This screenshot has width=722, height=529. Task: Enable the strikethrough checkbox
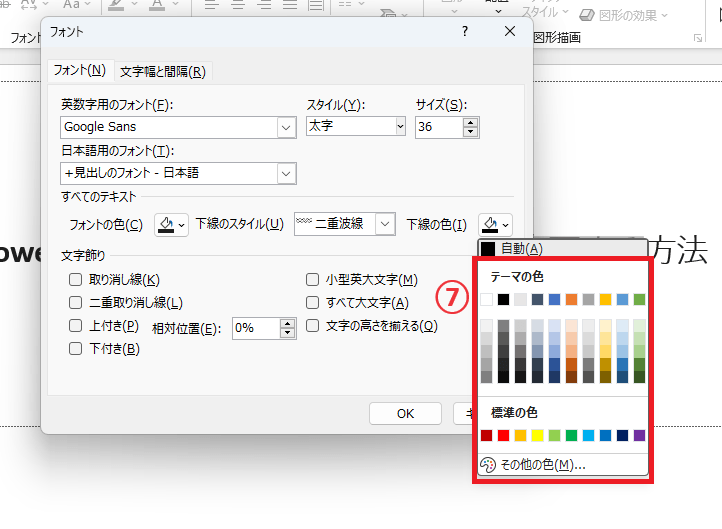click(75, 279)
